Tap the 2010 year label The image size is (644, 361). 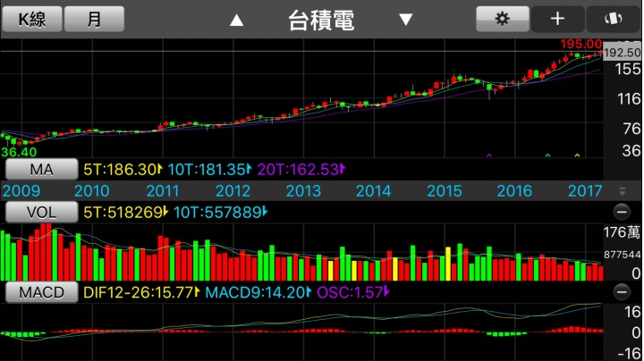pos(91,191)
